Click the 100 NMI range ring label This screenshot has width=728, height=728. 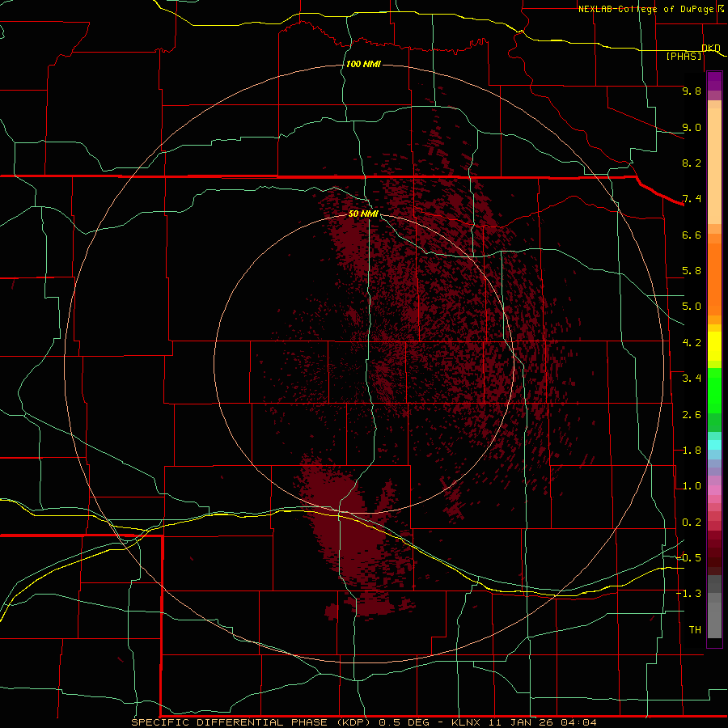pos(363,64)
